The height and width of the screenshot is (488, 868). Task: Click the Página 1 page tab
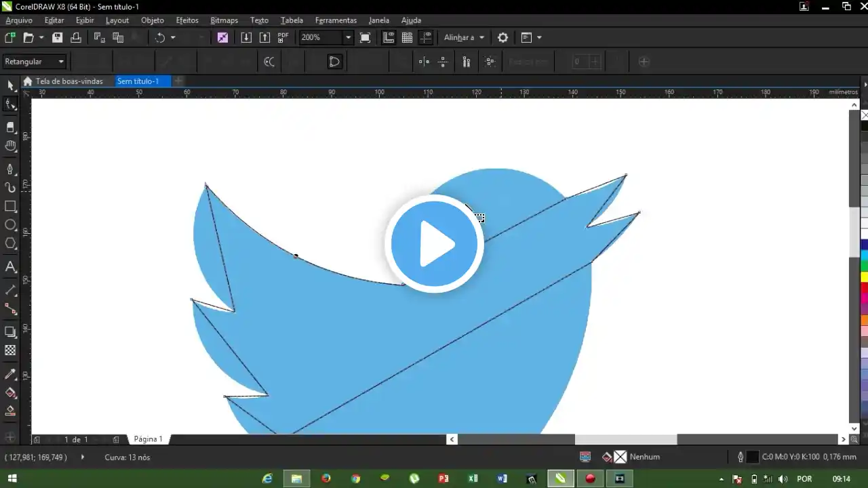(148, 439)
